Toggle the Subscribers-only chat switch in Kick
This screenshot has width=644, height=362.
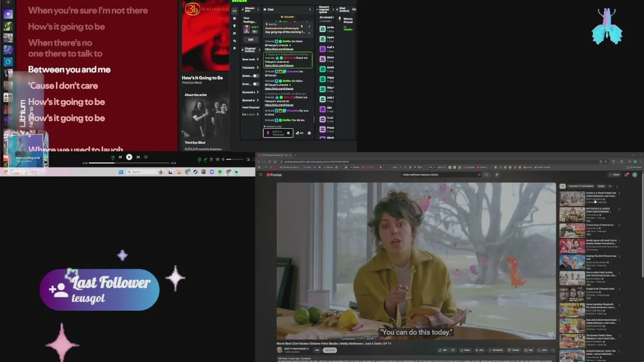coord(256,76)
